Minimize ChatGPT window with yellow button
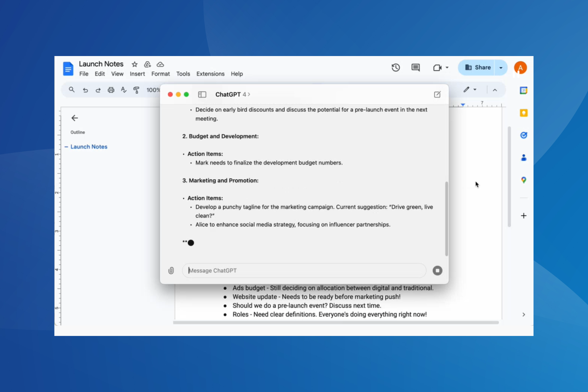The image size is (588, 392). tap(178, 94)
